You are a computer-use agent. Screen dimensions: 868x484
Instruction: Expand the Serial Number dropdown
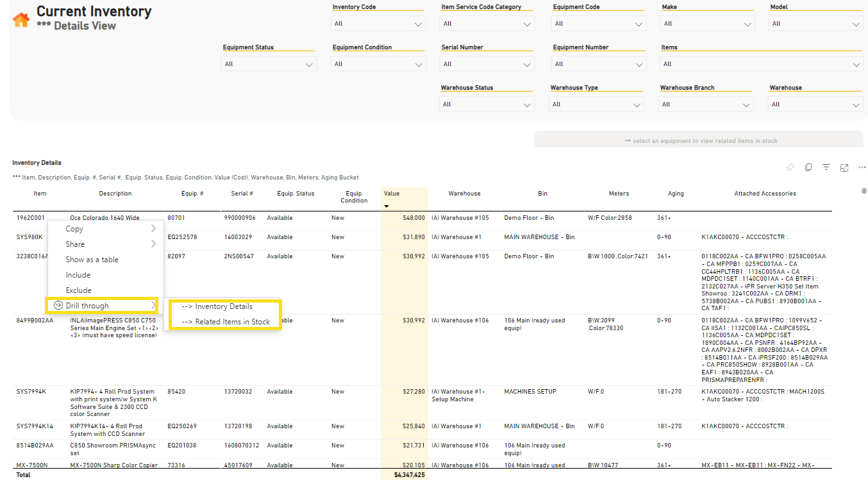tap(487, 64)
